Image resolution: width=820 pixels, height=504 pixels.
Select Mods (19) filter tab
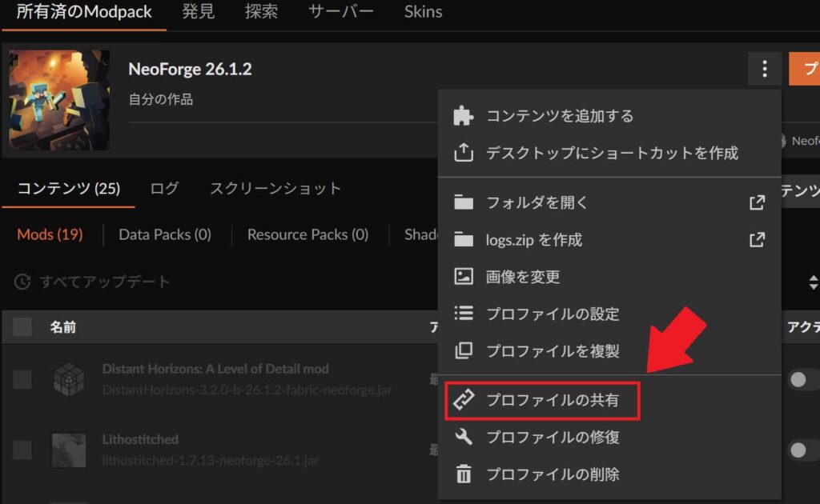[50, 234]
